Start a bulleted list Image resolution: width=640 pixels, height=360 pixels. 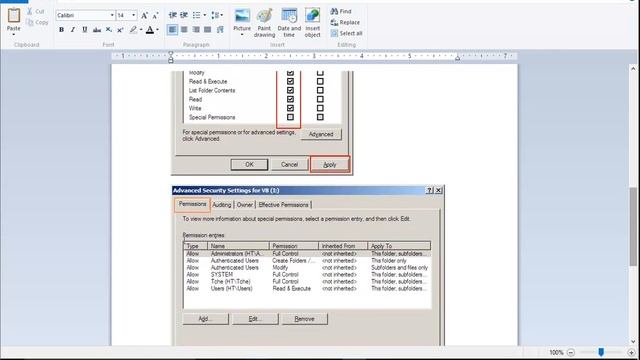click(196, 15)
